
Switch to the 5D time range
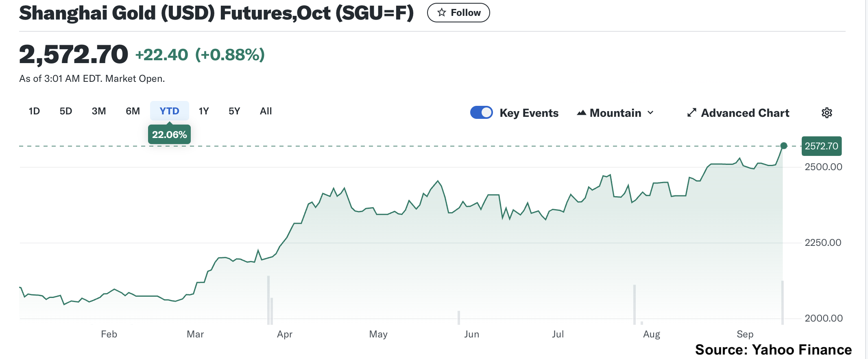click(65, 111)
